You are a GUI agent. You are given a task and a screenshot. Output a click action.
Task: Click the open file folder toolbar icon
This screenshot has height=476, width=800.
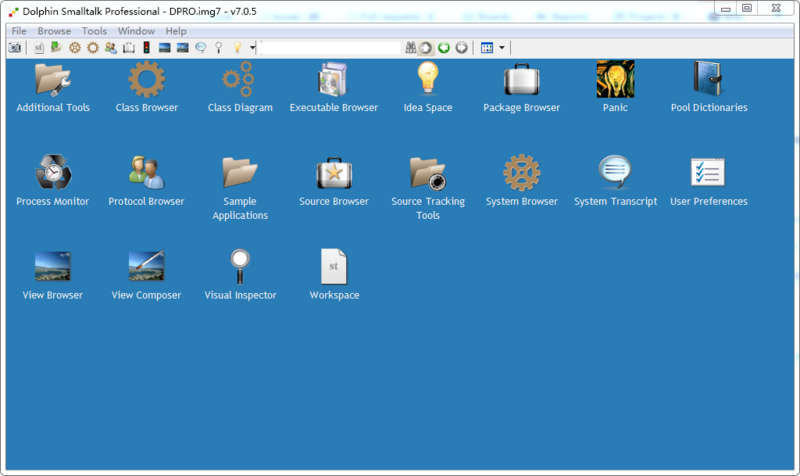coord(56,48)
